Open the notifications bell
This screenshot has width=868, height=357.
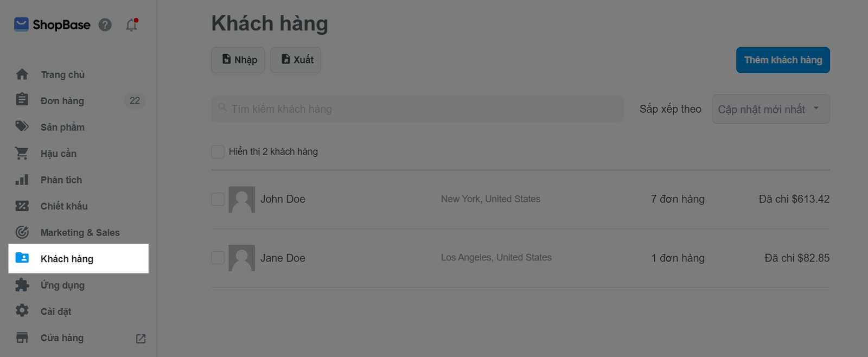(131, 25)
